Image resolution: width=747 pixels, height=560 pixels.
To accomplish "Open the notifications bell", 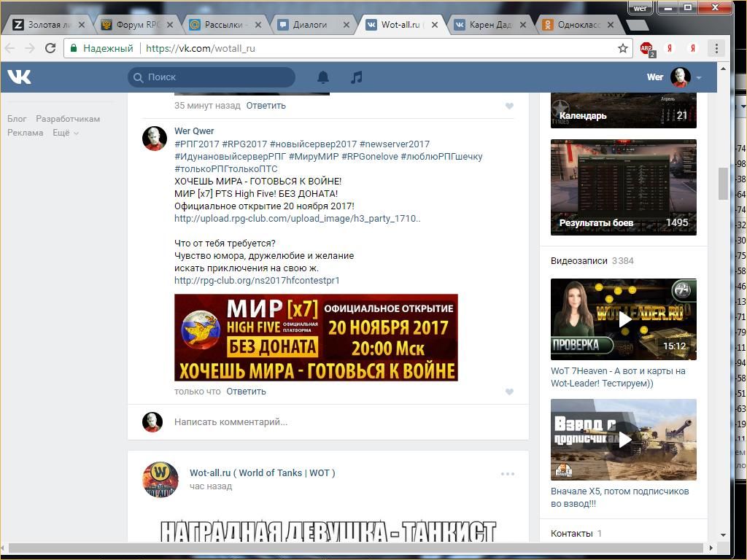I will [x=323, y=77].
